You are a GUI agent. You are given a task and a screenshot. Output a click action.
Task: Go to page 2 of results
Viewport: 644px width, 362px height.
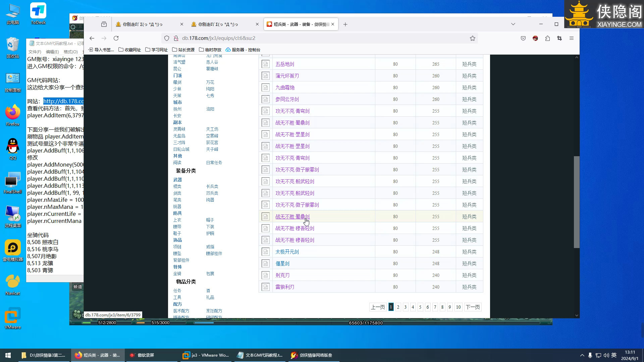tap(398, 307)
